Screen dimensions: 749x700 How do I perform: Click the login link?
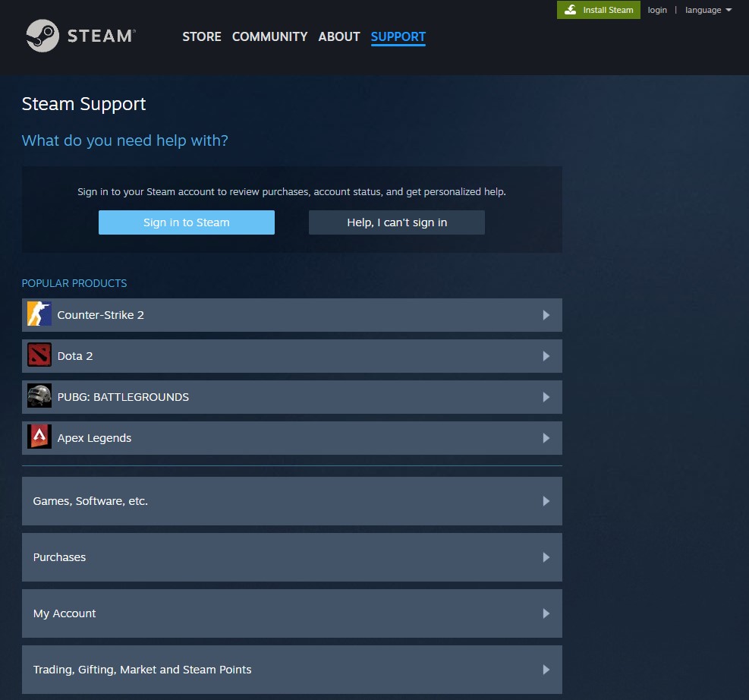tap(657, 10)
